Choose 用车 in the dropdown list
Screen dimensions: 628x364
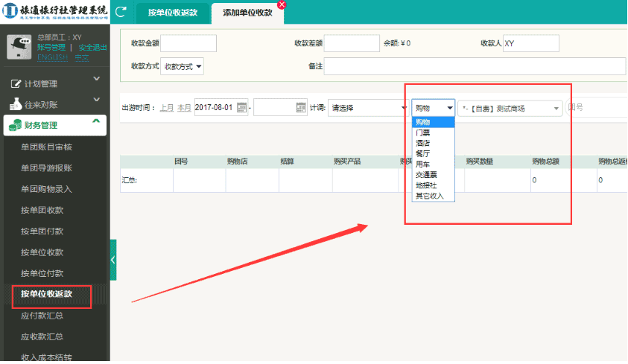click(x=433, y=164)
